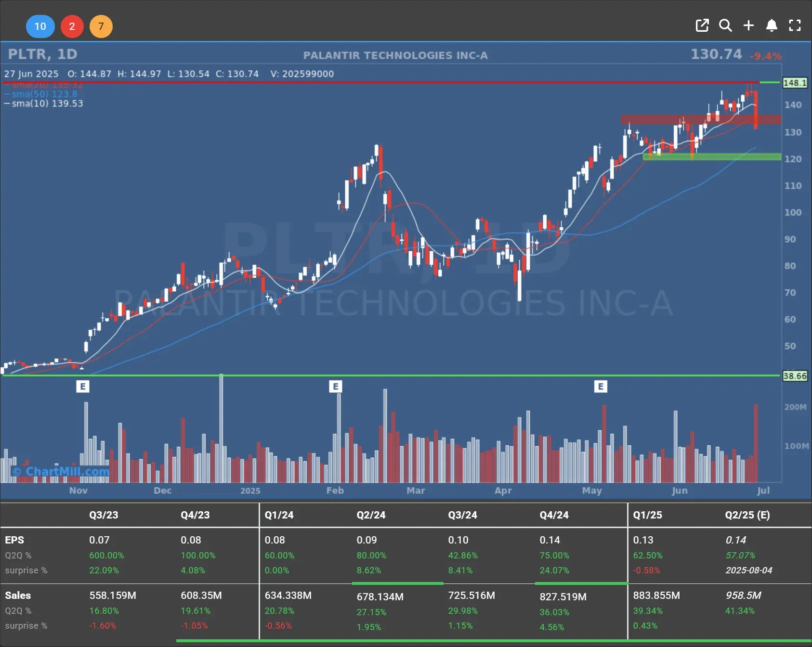The height and width of the screenshot is (647, 812).
Task: Click the -0.58% EPS surprise value
Action: [x=647, y=570]
